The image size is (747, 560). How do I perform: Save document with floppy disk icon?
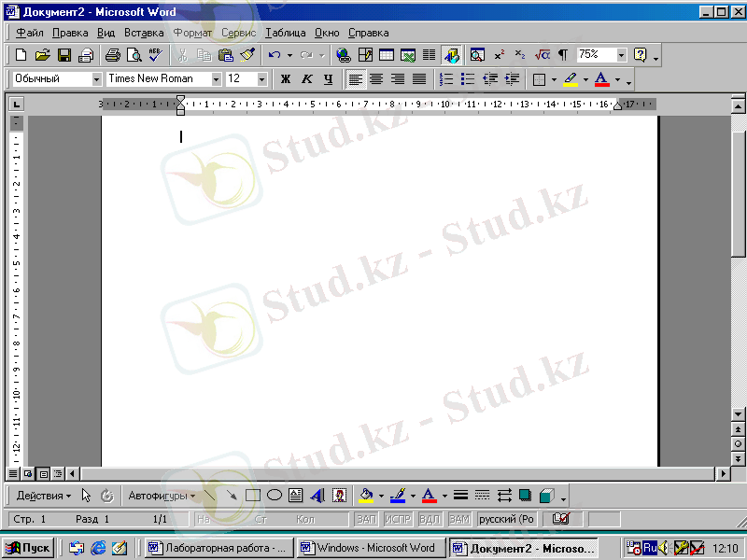[x=64, y=55]
